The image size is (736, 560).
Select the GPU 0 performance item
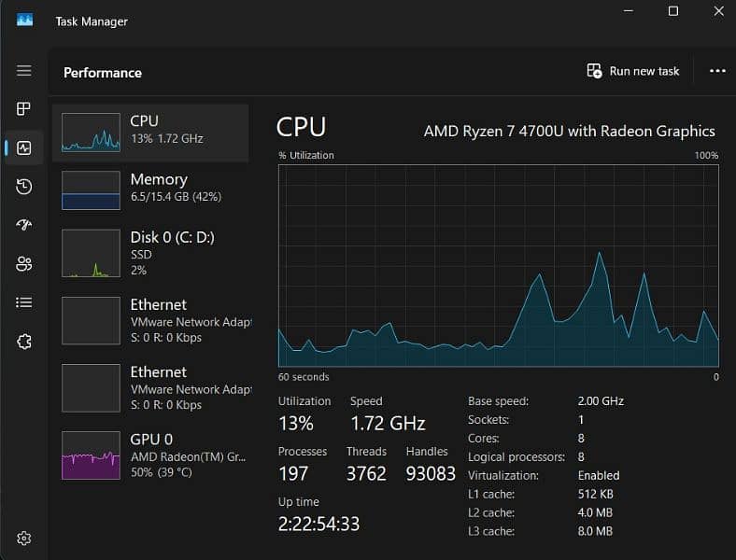pyautogui.click(x=151, y=455)
